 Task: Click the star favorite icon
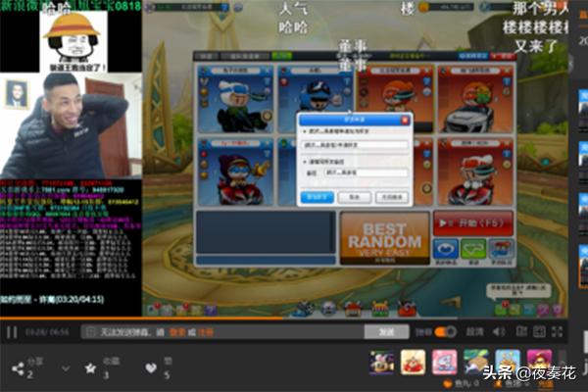tap(90, 368)
